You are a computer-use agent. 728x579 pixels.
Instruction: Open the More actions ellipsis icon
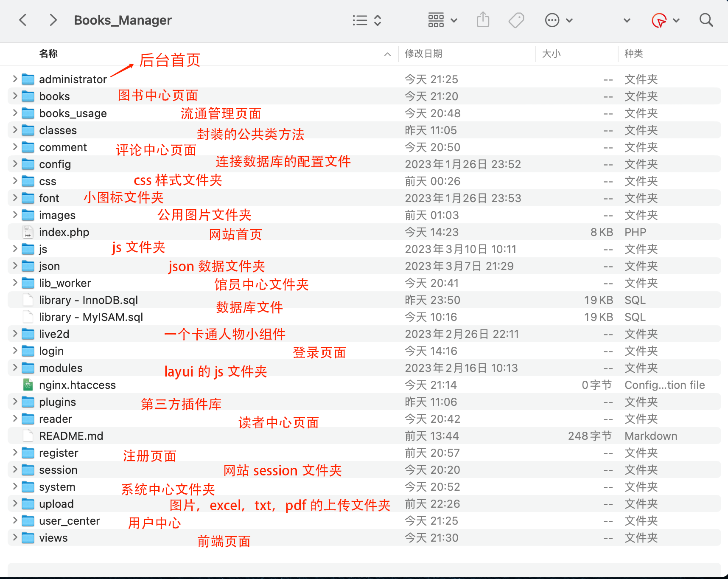click(552, 20)
